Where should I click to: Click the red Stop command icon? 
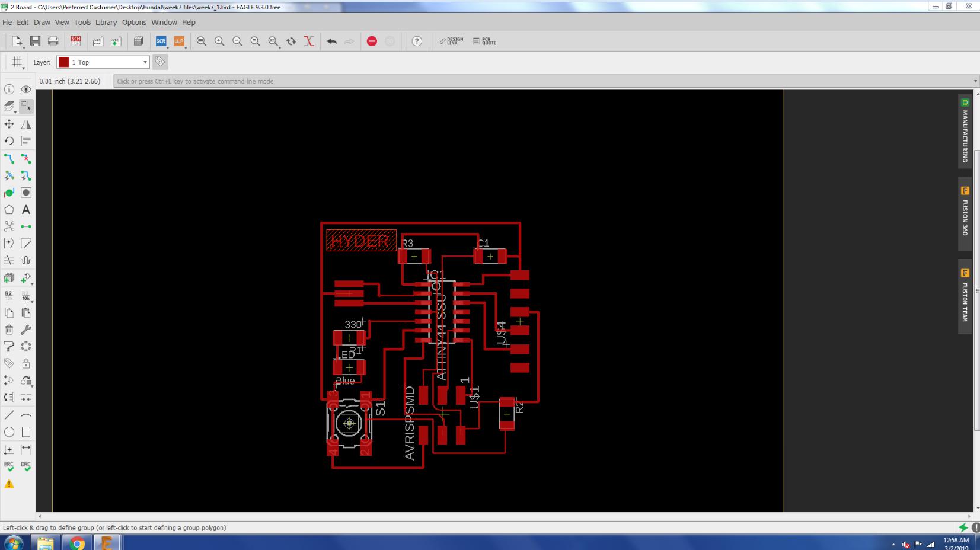coord(372,41)
